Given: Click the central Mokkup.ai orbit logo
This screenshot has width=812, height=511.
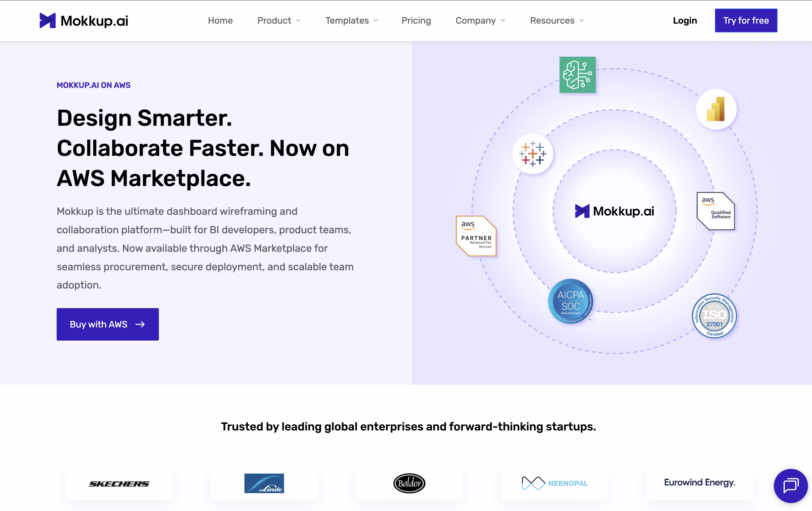Looking at the screenshot, I should coord(614,211).
